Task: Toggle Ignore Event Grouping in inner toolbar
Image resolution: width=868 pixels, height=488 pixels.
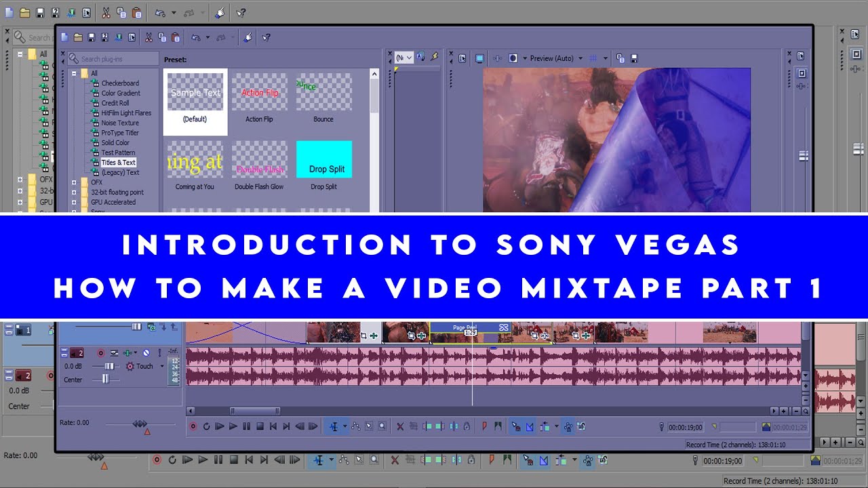Action: (x=580, y=426)
